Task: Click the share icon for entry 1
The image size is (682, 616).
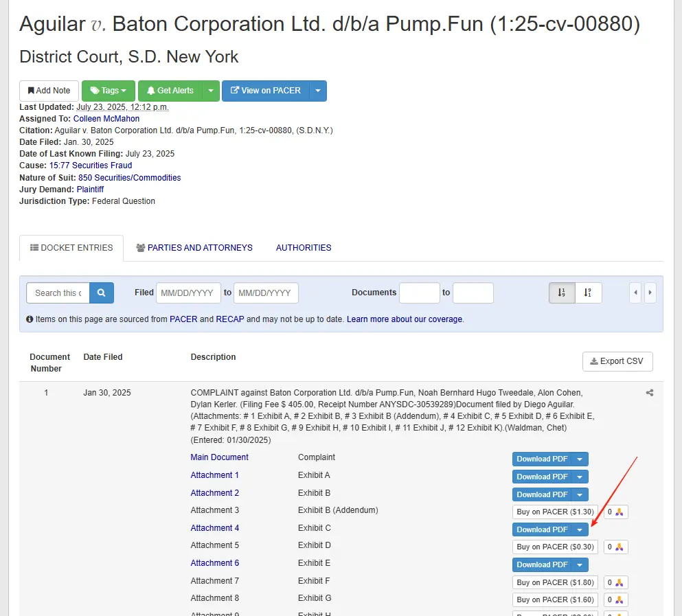Action: [x=650, y=393]
